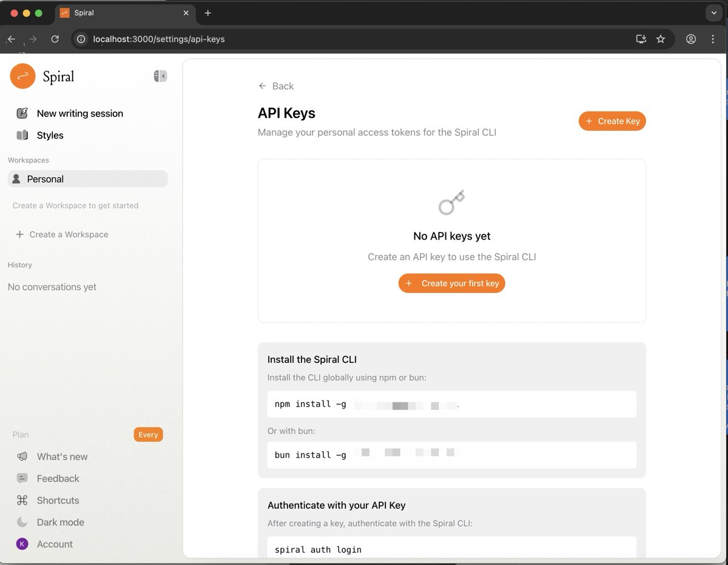Click the browser back arrow

coord(12,39)
